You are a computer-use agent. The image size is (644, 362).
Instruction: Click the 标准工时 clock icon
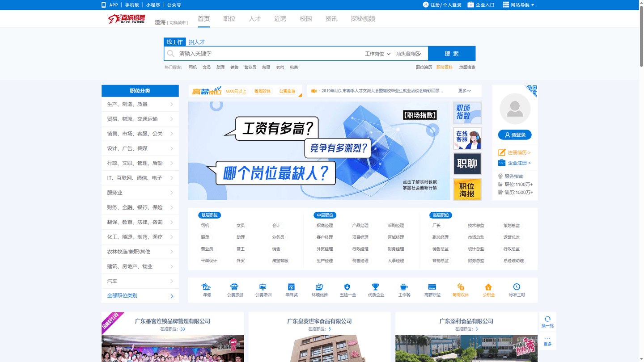[x=517, y=287]
